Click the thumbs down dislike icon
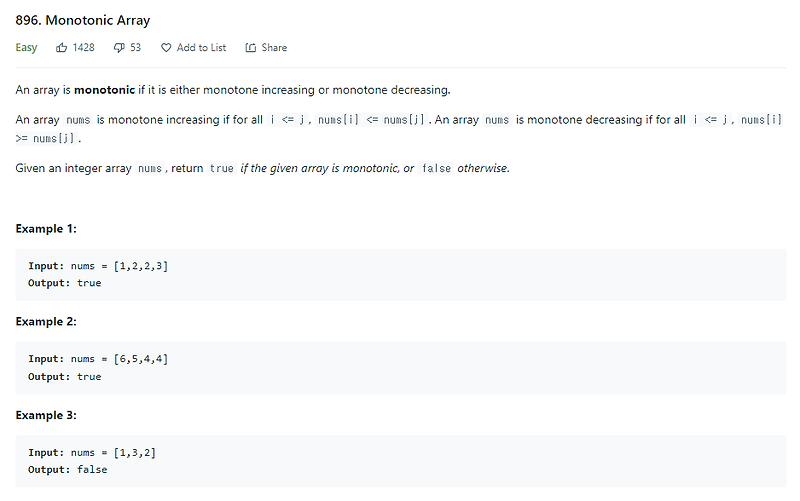Image resolution: width=800 pixels, height=501 pixels. pyautogui.click(x=119, y=48)
